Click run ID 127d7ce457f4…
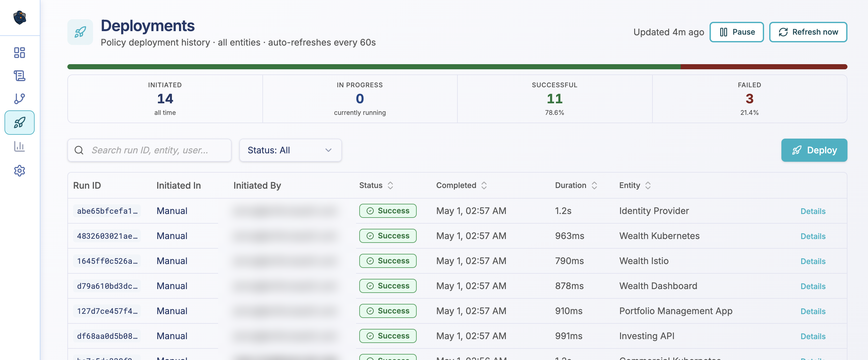The width and height of the screenshot is (868, 360). 107,311
